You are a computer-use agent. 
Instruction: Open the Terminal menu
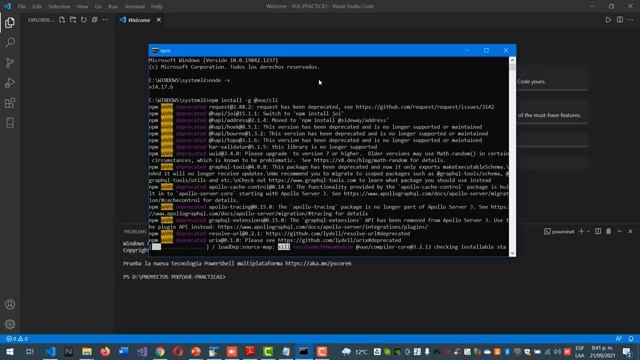tap(135, 7)
